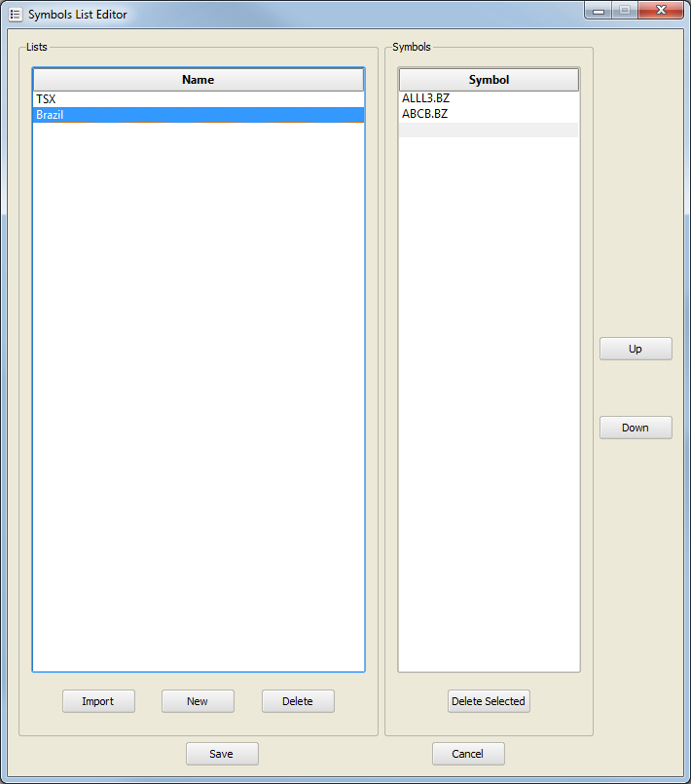691x784 pixels.
Task: Close the Symbols List Editor window
Action: (x=662, y=11)
